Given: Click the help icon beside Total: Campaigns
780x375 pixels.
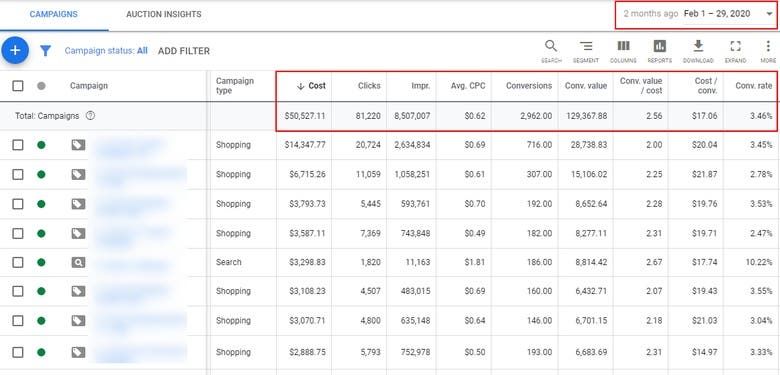Looking at the screenshot, I should coord(90,116).
